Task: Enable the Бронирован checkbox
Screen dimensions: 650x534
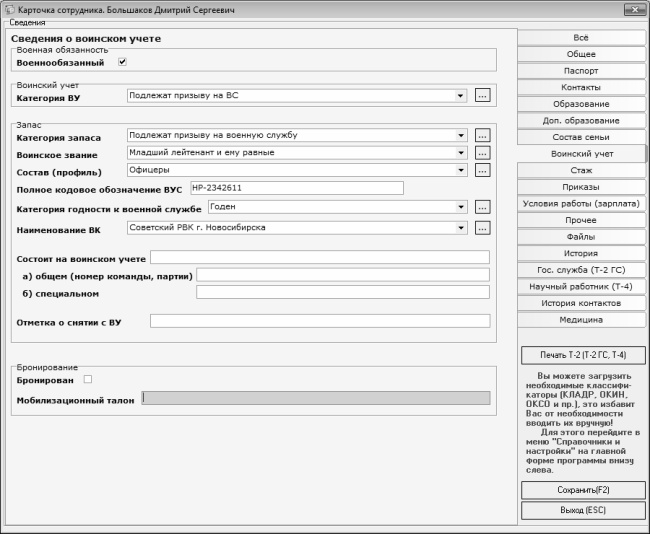Action: 88,379
